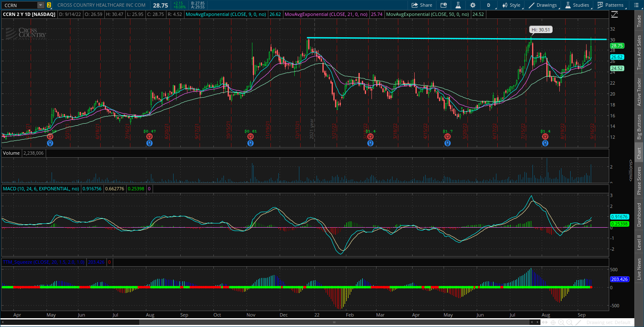This screenshot has width=644, height=327.
Task: Open the Patterns menu
Action: point(611,5)
